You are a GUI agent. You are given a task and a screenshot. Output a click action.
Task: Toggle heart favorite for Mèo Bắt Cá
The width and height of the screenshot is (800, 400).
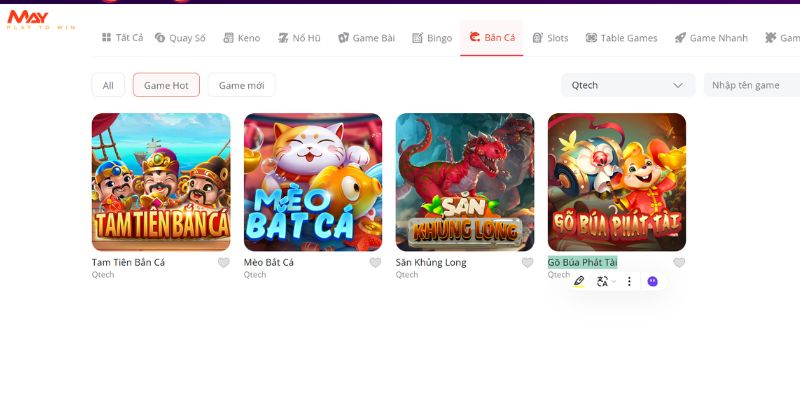tap(376, 263)
